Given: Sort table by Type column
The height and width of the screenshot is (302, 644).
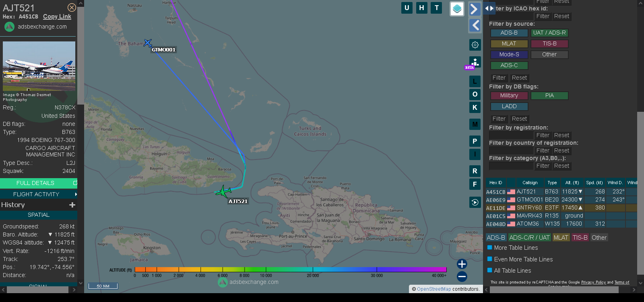Looking at the screenshot, I should point(552,183).
